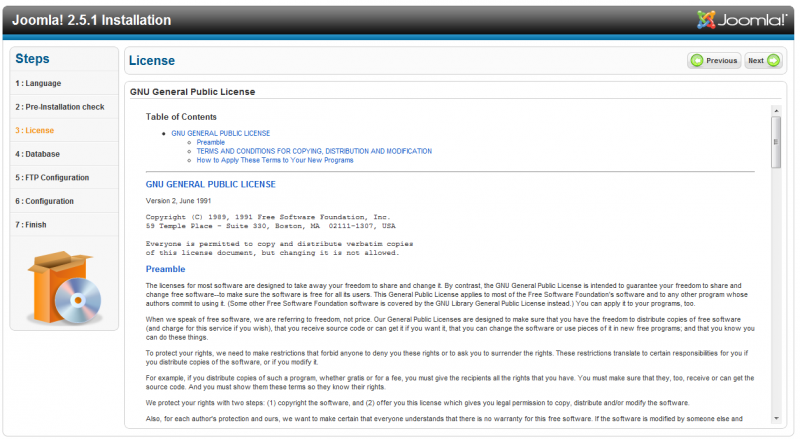Image resolution: width=800 pixels, height=439 pixels.
Task: Click the Joomla! logo in the header
Action: pos(742,20)
